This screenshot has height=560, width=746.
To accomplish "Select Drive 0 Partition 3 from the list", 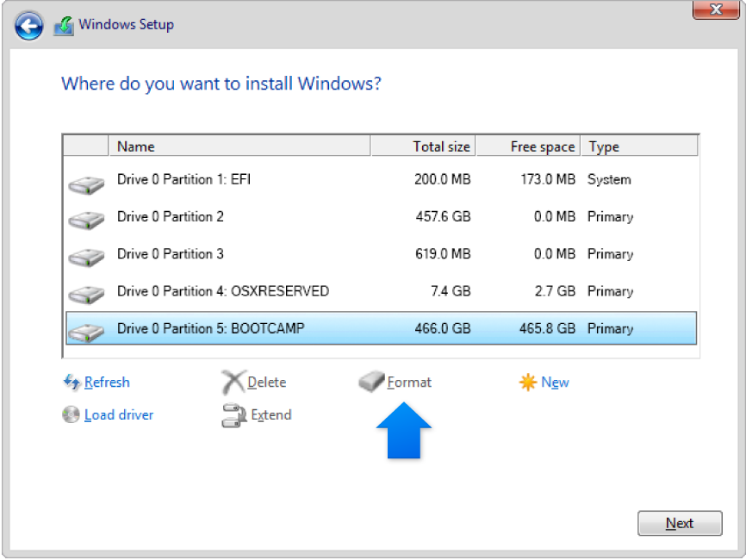I will pyautogui.click(x=258, y=253).
